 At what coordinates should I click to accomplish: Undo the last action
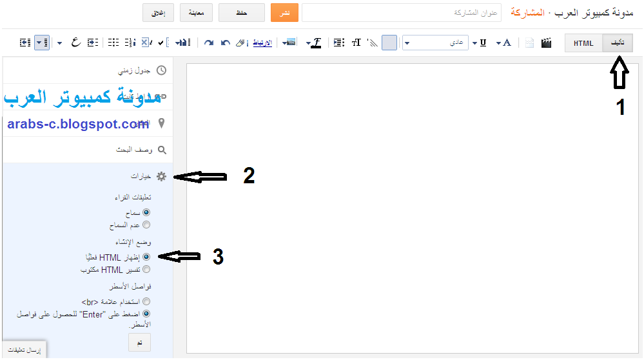tap(225, 43)
